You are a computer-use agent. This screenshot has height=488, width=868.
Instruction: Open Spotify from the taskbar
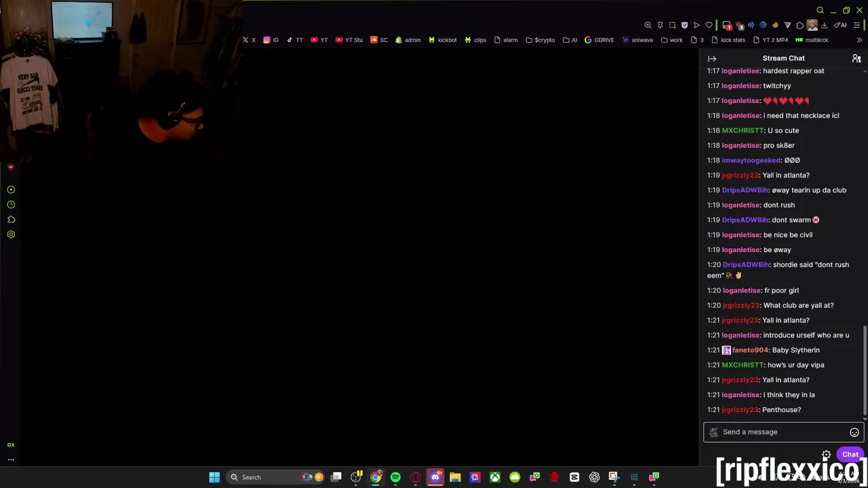(395, 477)
